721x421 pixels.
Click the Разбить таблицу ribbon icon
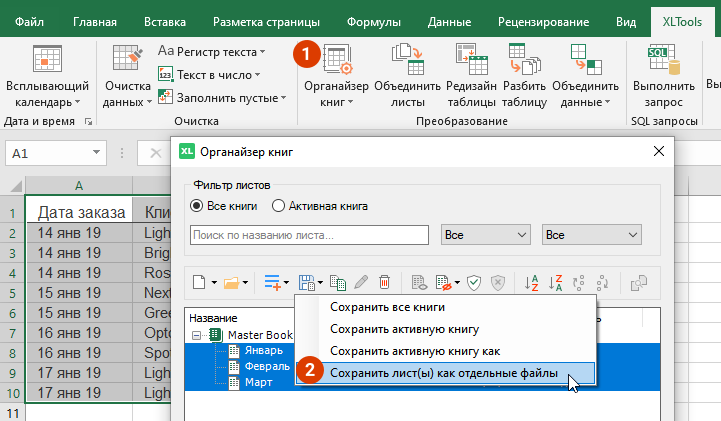pyautogui.click(x=524, y=62)
